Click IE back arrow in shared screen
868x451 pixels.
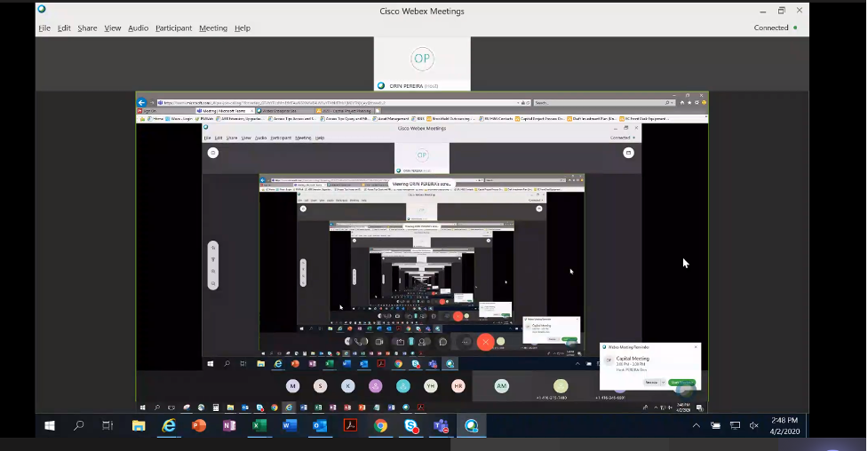142,102
